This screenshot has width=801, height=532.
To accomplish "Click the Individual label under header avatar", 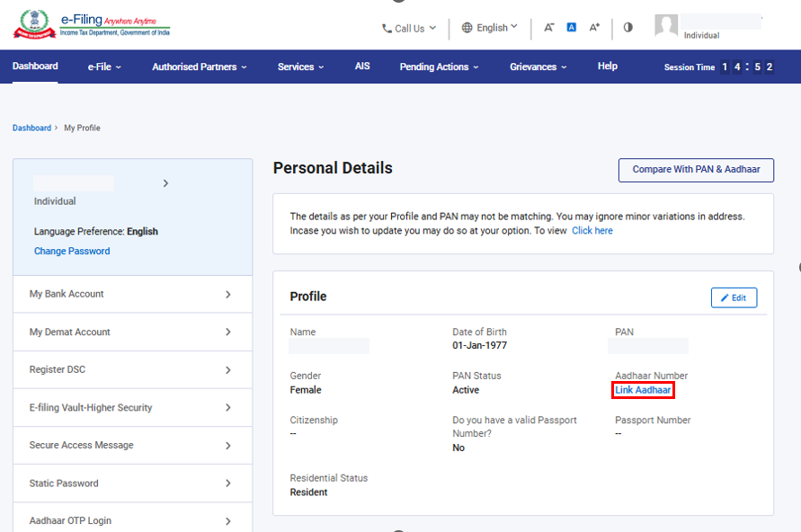I will coord(701,35).
